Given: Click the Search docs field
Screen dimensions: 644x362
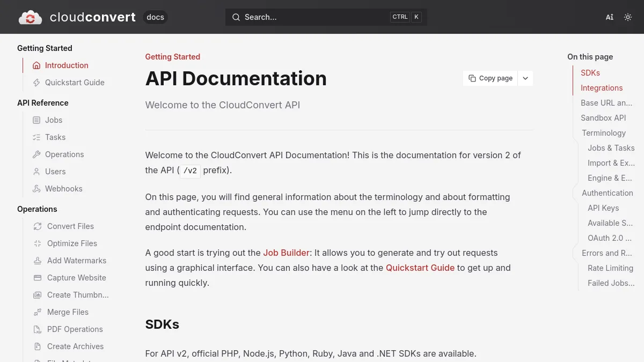Looking at the screenshot, I should pyautogui.click(x=326, y=17).
